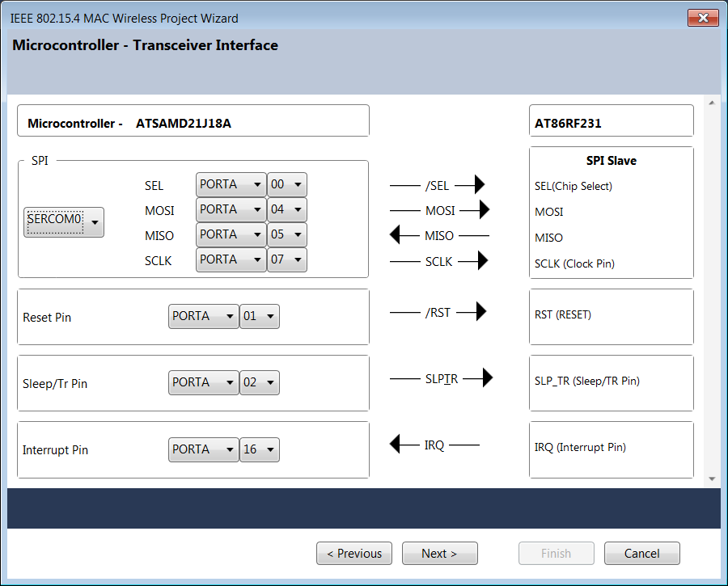Click the SPI Slave heading
The image size is (728, 586).
click(x=611, y=161)
